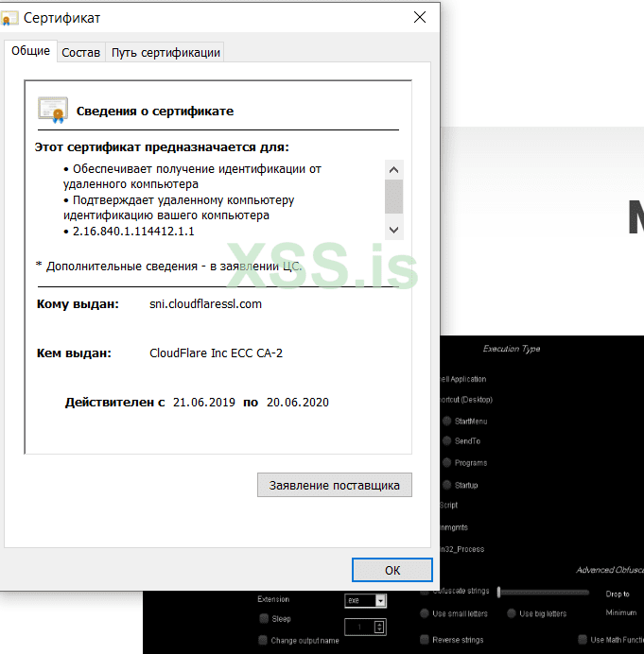Viewport: 644px width, 654px height.
Task: Click the purposes list scrollbar thumb
Action: 393,197
